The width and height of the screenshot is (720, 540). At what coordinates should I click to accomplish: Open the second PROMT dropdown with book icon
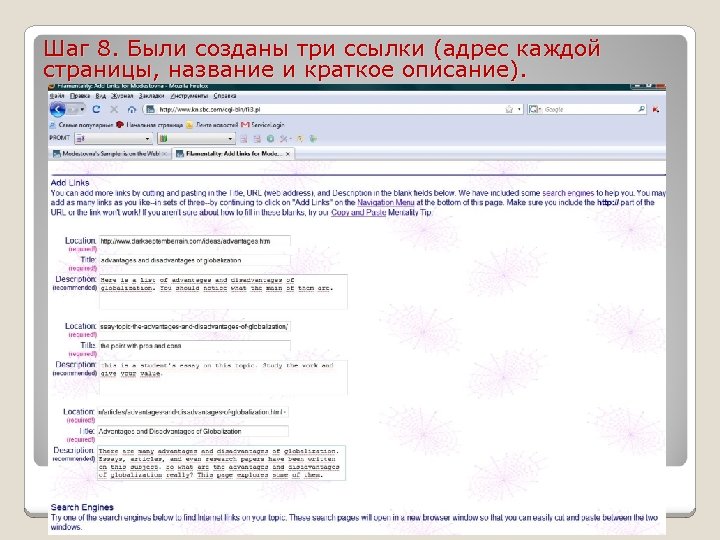[x=196, y=138]
